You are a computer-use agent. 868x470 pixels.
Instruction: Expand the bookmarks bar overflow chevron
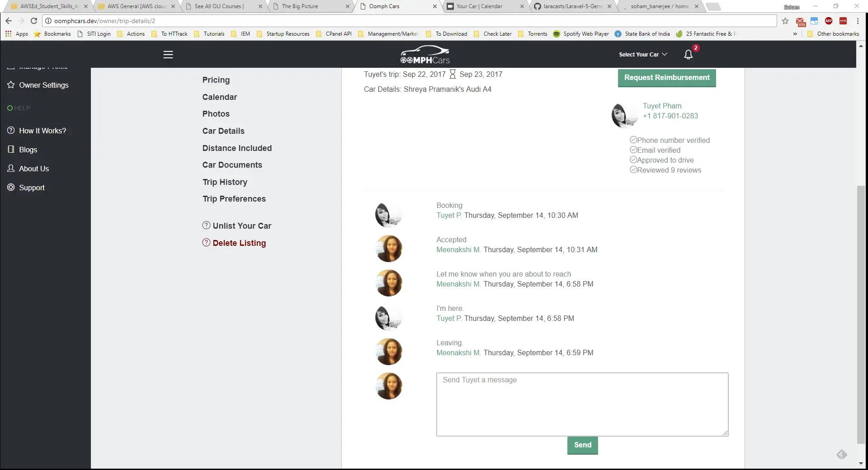795,34
